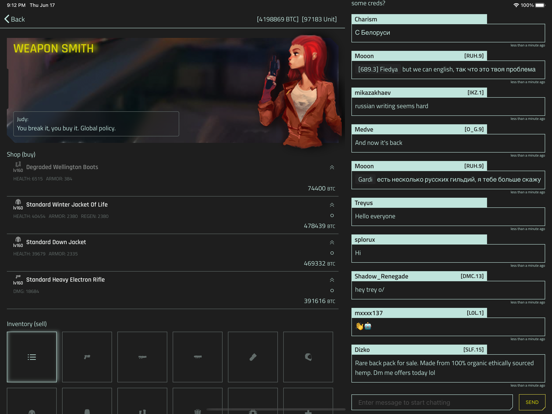Click the [D_G.9] guild tag
This screenshot has height=414, width=552.
(474, 129)
